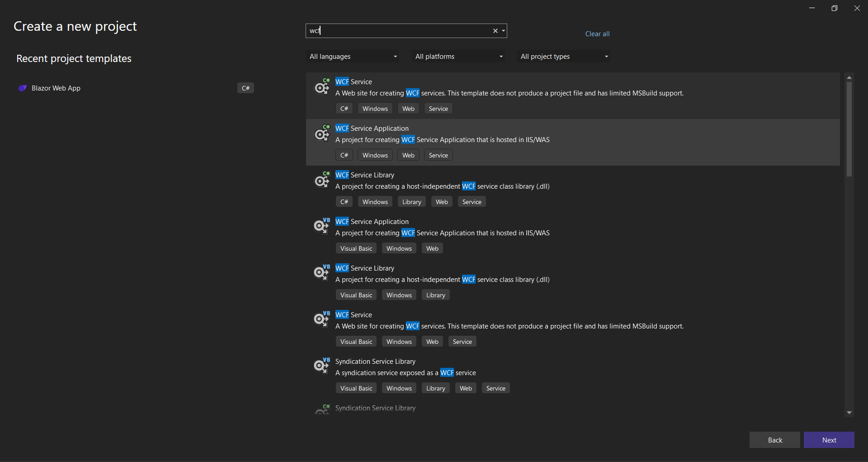Click the Web tag under VB WCF Service Application
The image size is (868, 462).
click(x=432, y=248)
